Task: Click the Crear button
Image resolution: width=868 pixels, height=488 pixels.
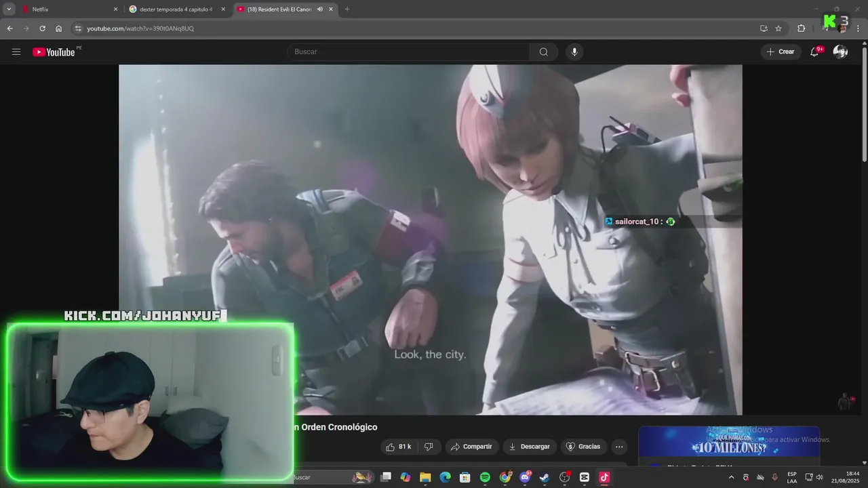Action: click(781, 52)
